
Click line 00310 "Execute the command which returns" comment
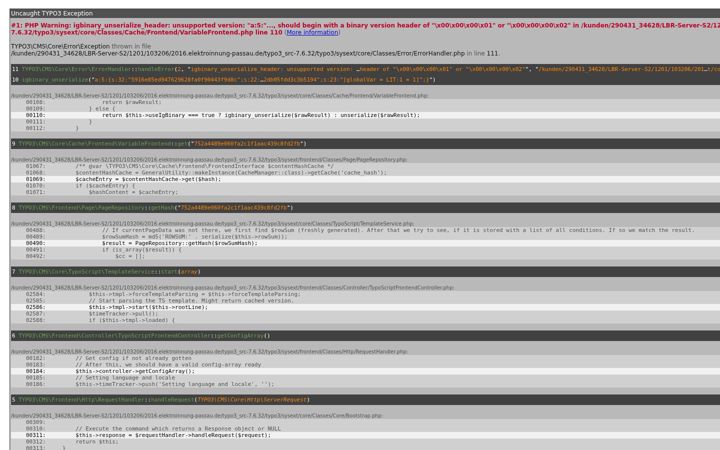(365, 428)
